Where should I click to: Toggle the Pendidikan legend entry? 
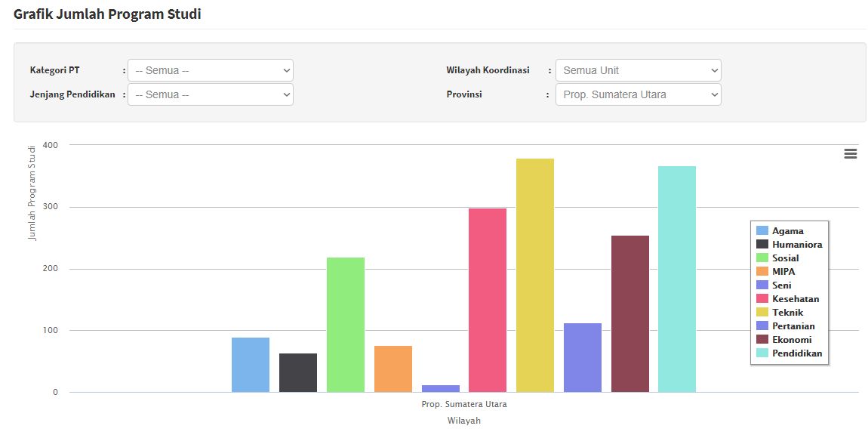point(796,353)
